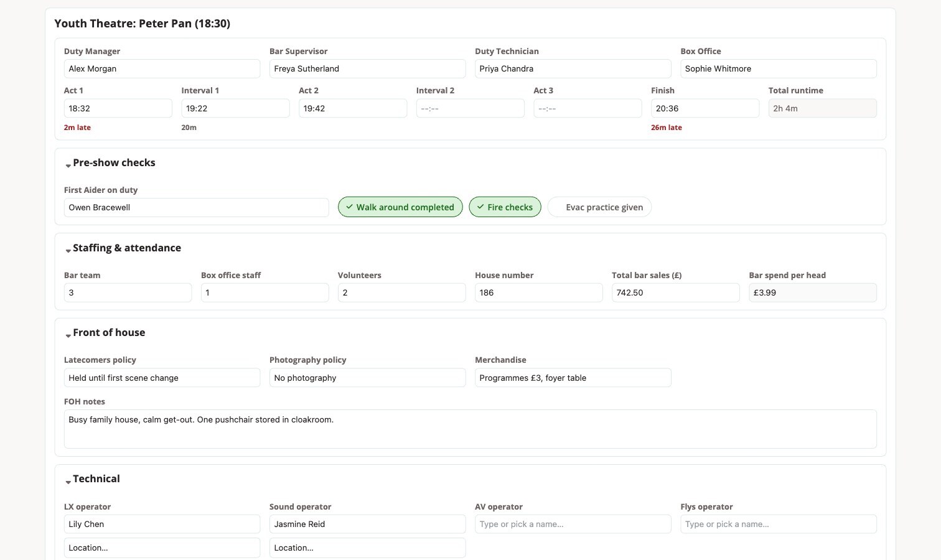Click the Interval 2 time field
Viewport: 941px width, 560px height.
click(470, 108)
